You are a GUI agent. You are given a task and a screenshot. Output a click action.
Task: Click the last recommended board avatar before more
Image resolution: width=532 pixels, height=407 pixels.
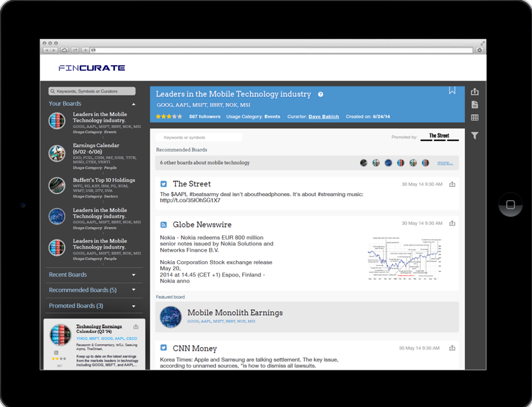[x=425, y=163]
